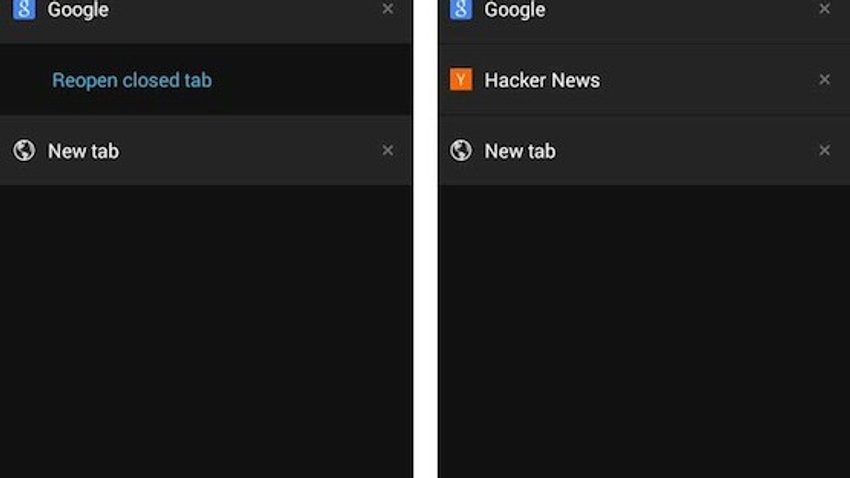Click the globe icon below Hacker News tab
The image size is (850, 478).
(461, 151)
